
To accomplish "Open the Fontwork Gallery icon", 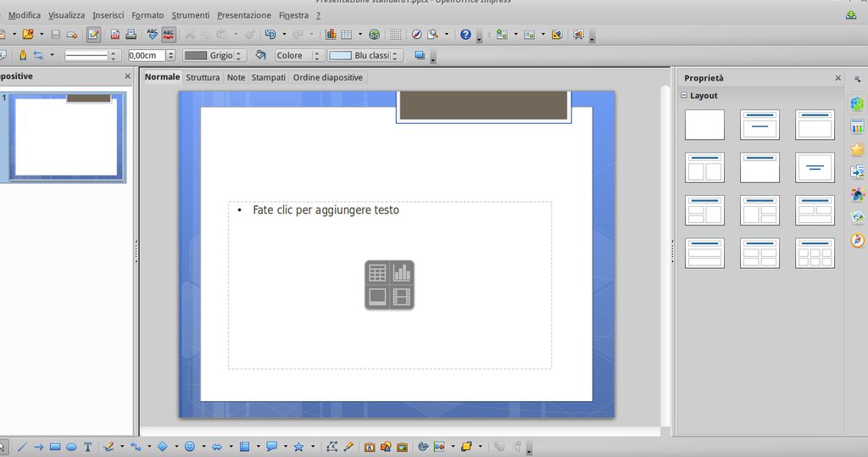I will coord(370,447).
